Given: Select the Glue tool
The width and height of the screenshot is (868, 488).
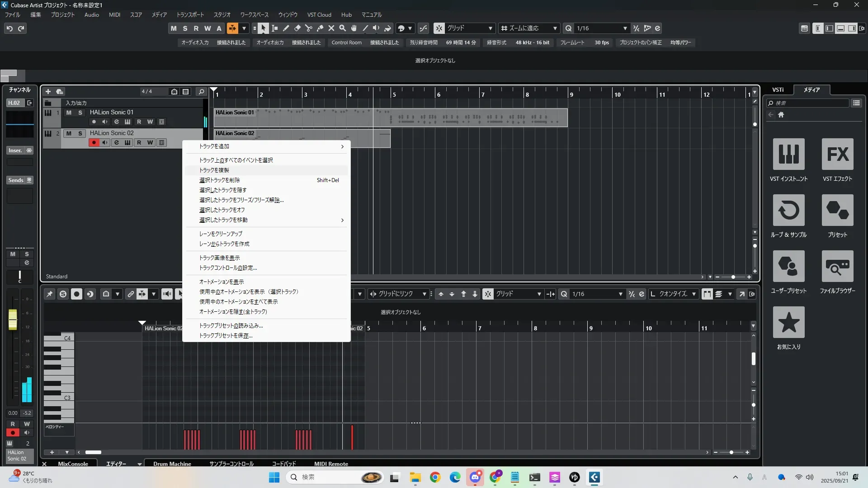Looking at the screenshot, I should click(320, 28).
